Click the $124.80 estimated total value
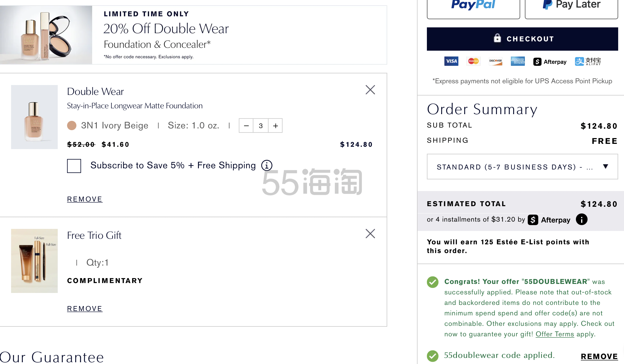 (x=599, y=204)
